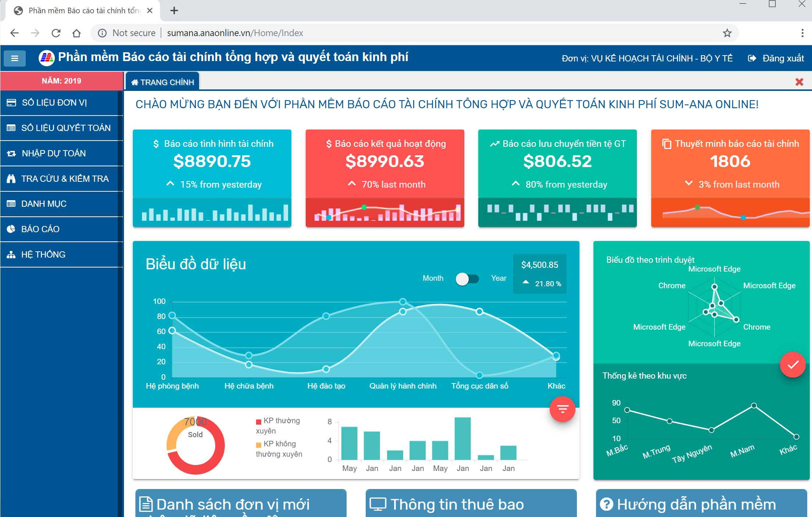812x517 pixels.
Task: Open browser three-dot menu
Action: tap(802, 33)
